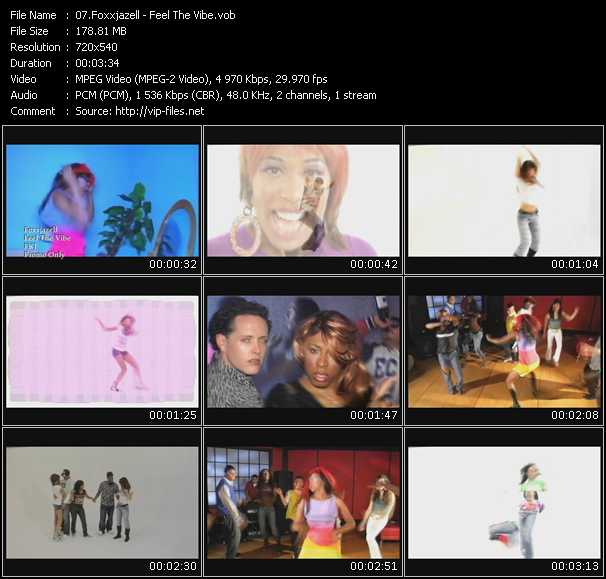The height and width of the screenshot is (579, 606).
Task: Click the 'Video' label
Action: pyautogui.click(x=24, y=79)
